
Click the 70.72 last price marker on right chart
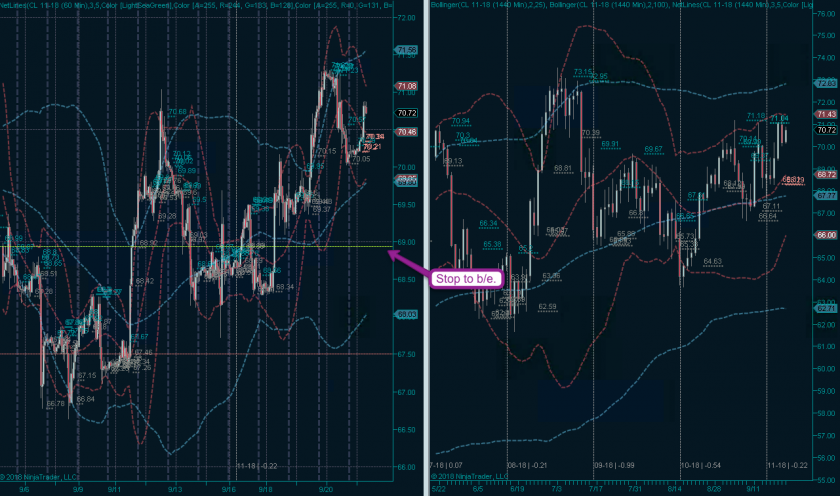[826, 130]
